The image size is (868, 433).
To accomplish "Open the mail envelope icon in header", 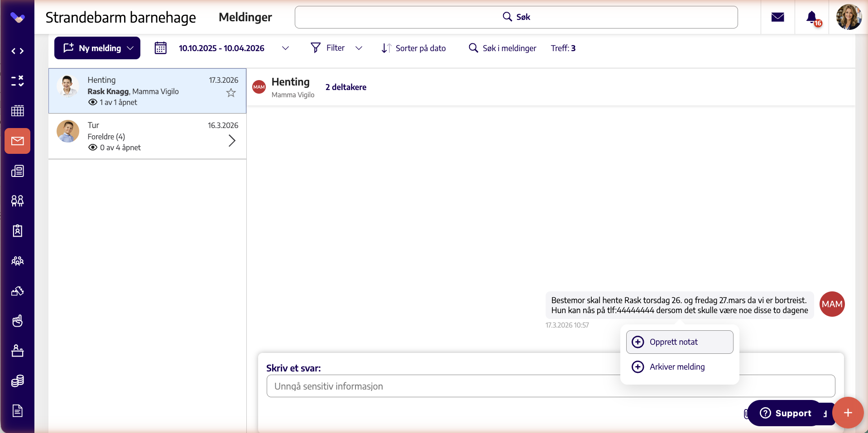I will point(777,17).
